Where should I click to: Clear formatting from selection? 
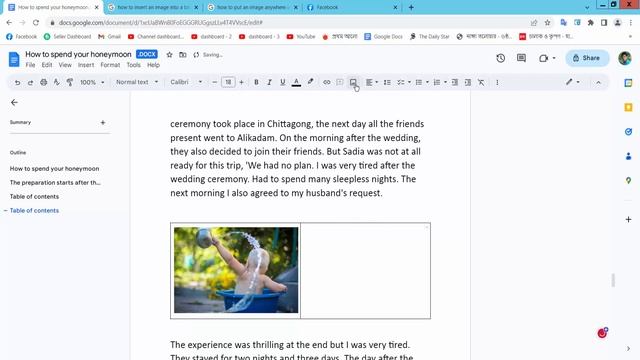tap(481, 82)
